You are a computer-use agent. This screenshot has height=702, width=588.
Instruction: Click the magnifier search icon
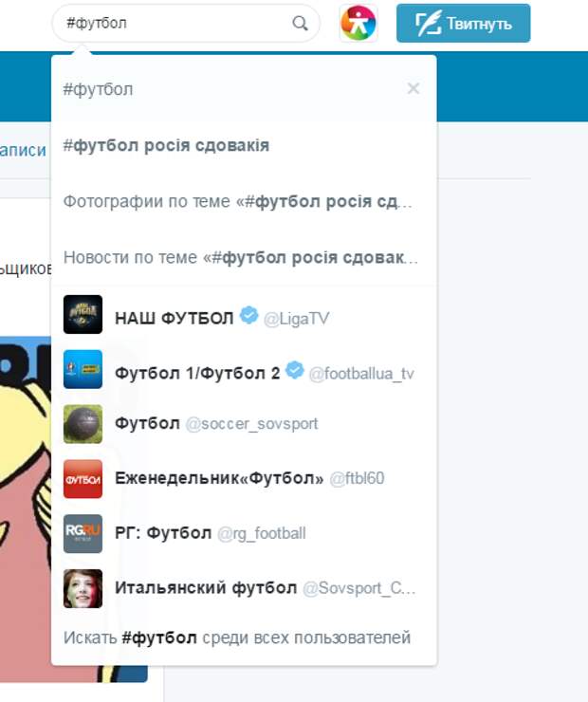pos(300,23)
